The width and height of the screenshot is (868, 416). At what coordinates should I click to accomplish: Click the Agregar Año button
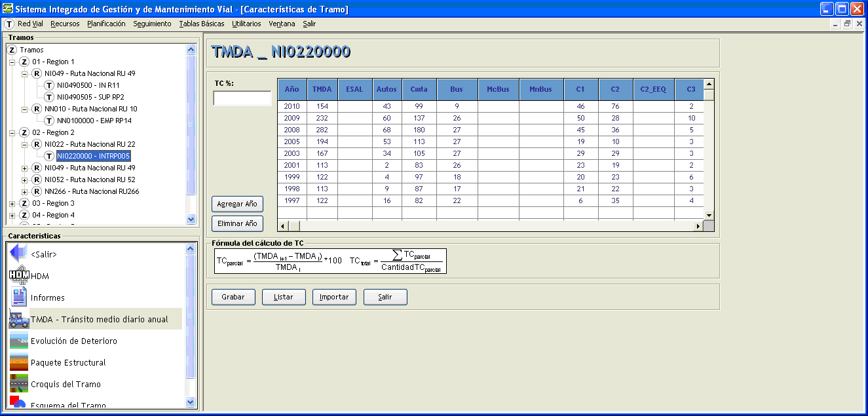click(237, 204)
